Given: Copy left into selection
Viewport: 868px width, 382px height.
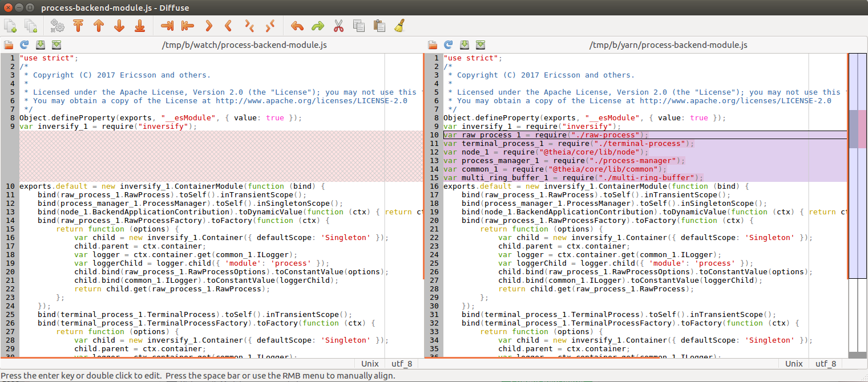Looking at the screenshot, I should coord(208,26).
